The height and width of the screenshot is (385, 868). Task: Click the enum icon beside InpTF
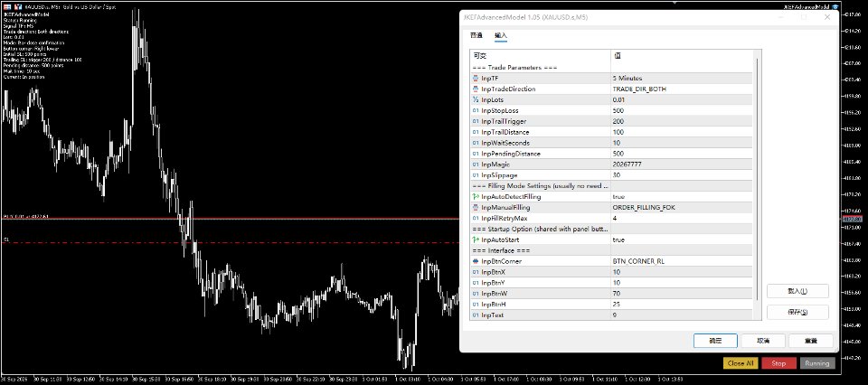tap(476, 78)
